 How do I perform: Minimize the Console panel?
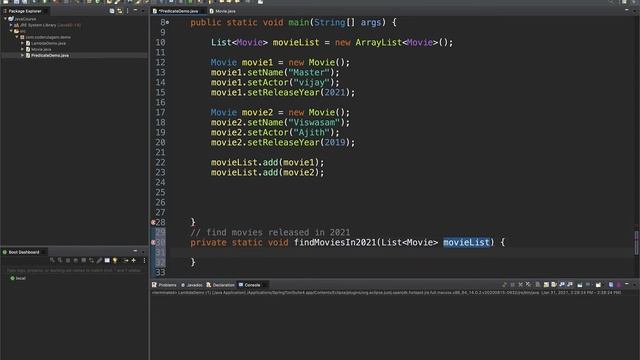[x=627, y=284]
